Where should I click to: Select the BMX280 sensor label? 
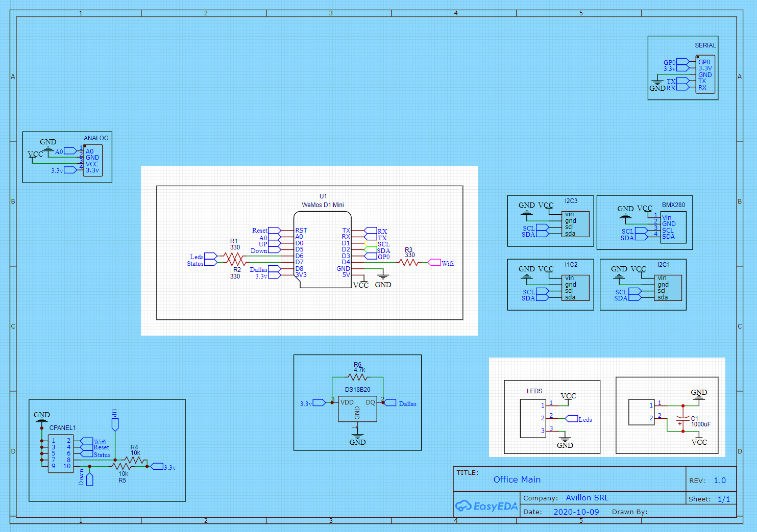(x=673, y=205)
